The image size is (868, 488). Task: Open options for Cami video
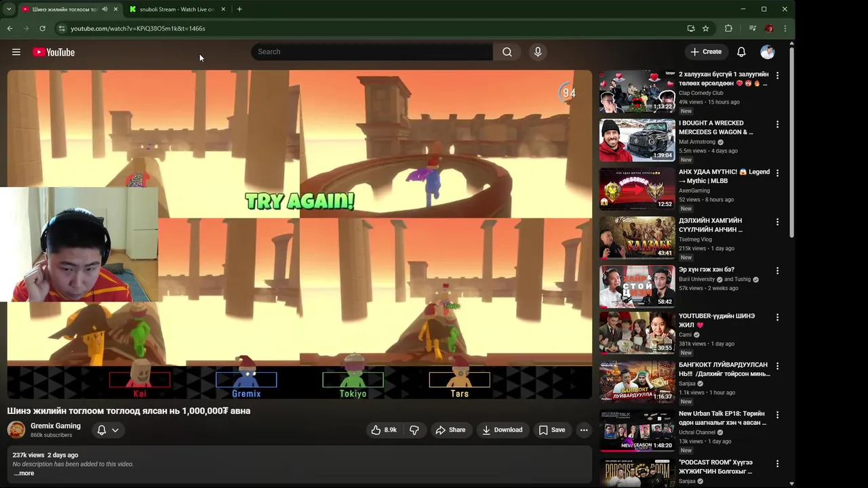(777, 317)
